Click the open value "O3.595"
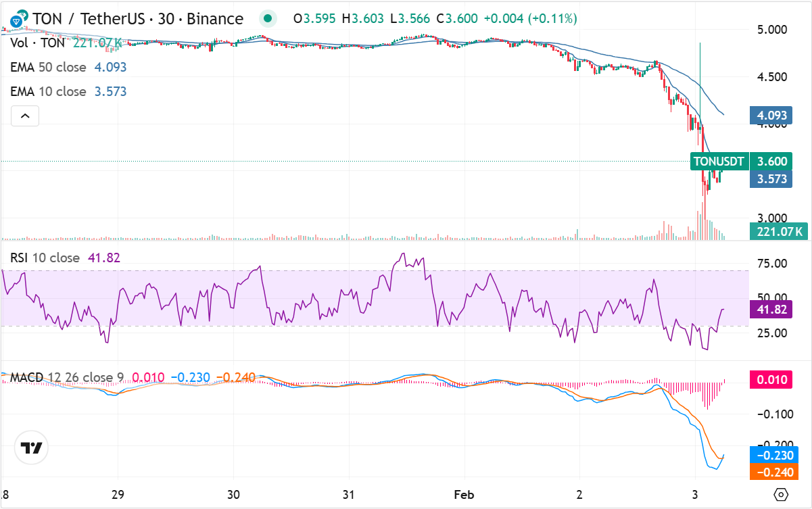This screenshot has height=509, width=812. pos(316,19)
